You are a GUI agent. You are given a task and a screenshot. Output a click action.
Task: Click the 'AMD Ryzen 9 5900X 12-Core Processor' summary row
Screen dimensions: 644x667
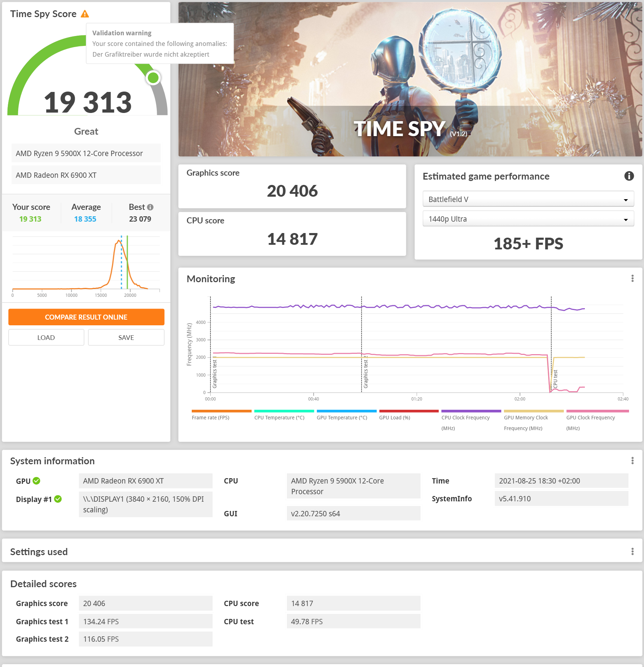86,153
